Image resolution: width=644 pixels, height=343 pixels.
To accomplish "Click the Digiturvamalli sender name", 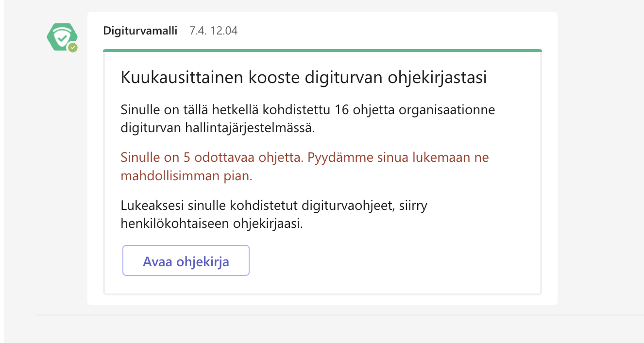I will coord(140,31).
